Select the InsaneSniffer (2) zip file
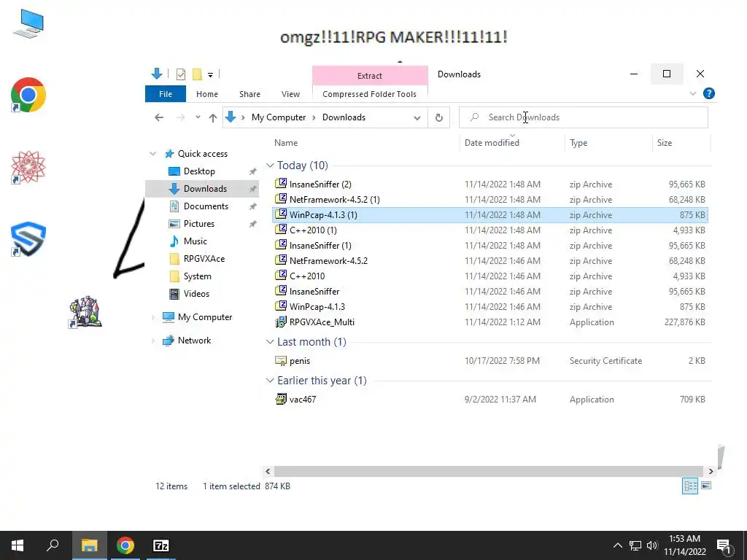 point(491,184)
